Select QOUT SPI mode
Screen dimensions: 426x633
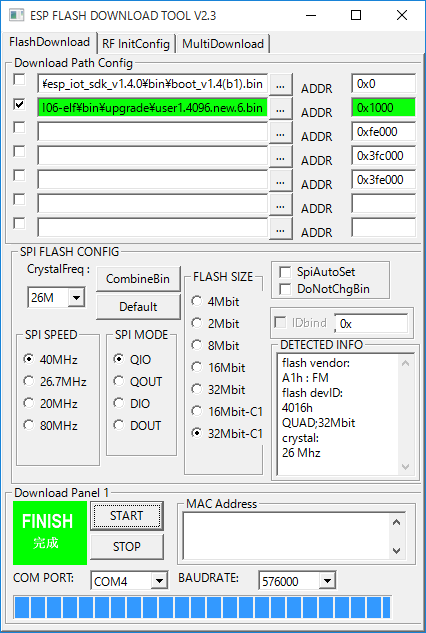(x=119, y=381)
